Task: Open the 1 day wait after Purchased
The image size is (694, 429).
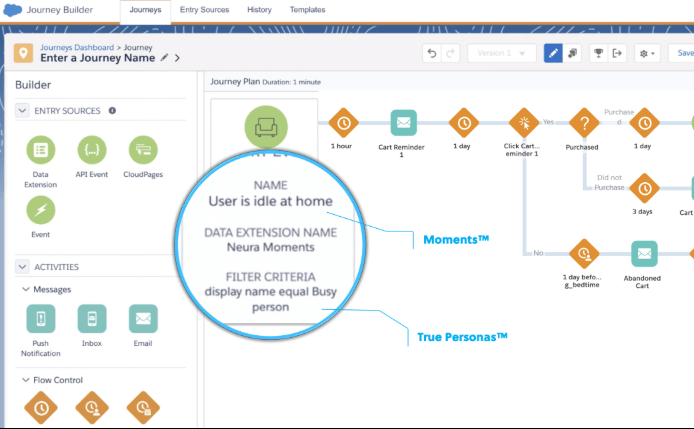Action: pos(644,123)
